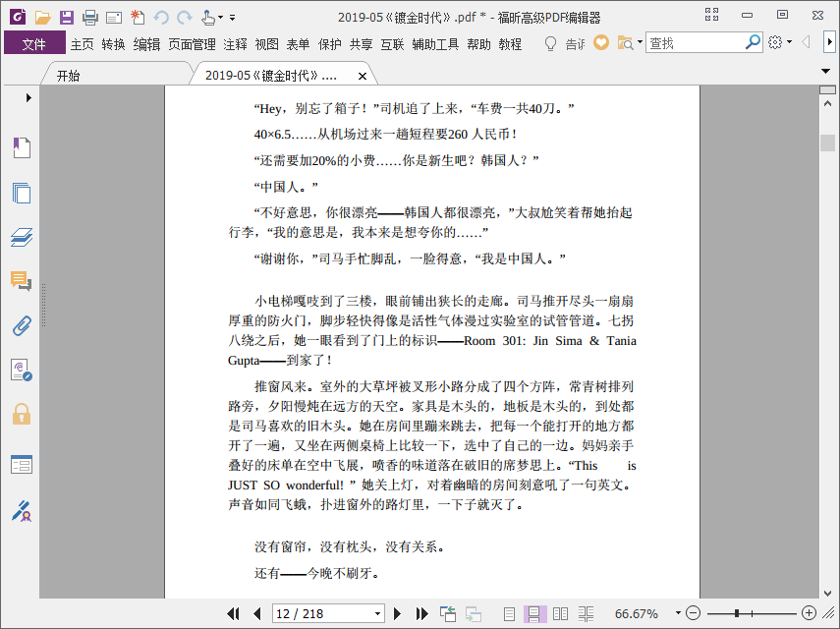The width and height of the screenshot is (840, 629).
Task: Click the previous view icon in status bar
Action: 448,613
